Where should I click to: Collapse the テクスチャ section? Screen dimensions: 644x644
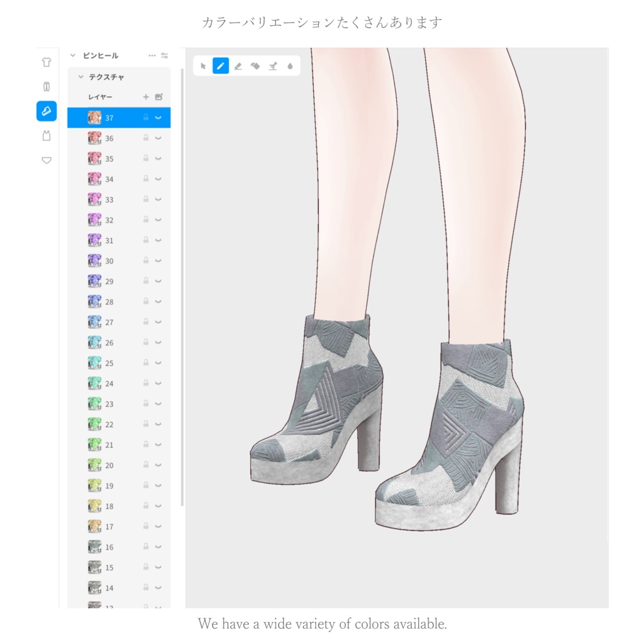pyautogui.click(x=80, y=77)
